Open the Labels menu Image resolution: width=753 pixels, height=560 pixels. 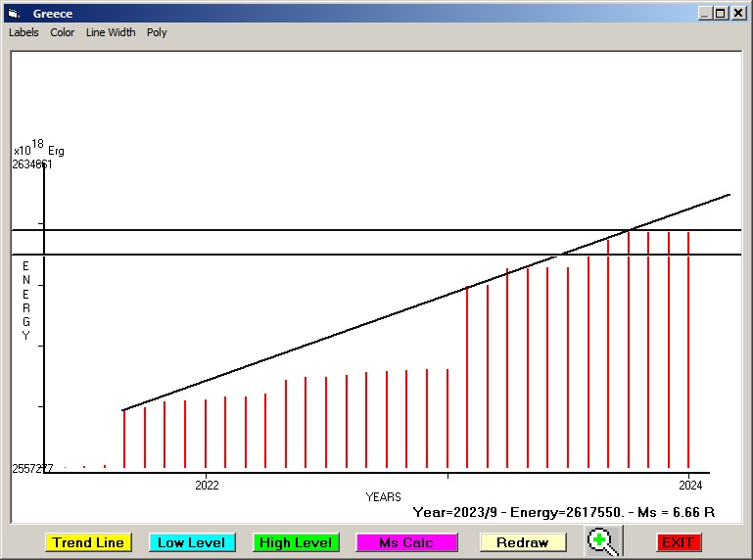pyautogui.click(x=24, y=32)
